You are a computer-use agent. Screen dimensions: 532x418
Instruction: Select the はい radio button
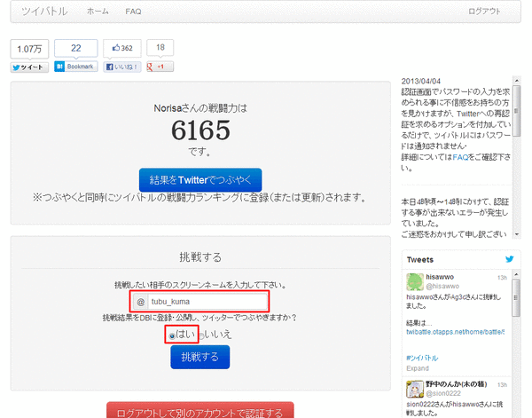[172, 335]
